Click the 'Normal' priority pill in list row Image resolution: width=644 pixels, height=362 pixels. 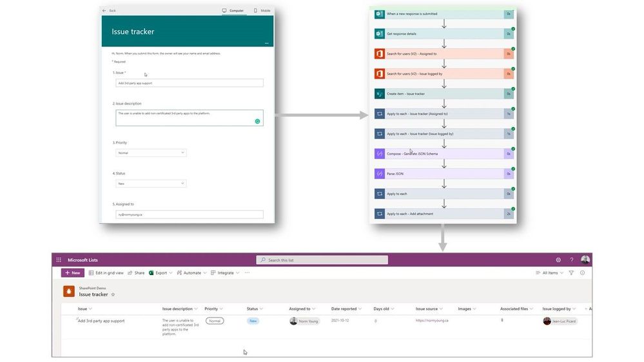tap(215, 321)
